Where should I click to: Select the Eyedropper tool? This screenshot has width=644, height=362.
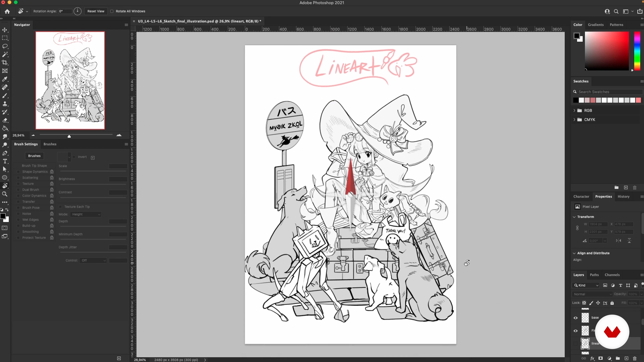pyautogui.click(x=5, y=79)
